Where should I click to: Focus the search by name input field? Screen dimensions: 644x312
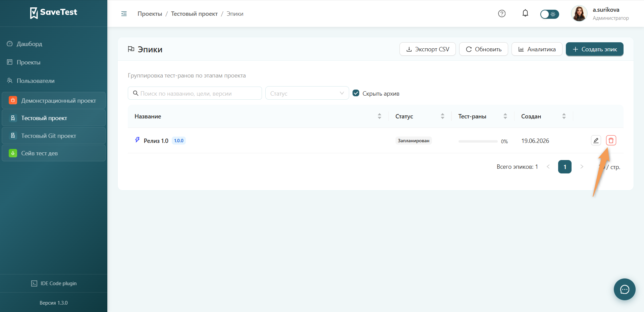coord(195,93)
